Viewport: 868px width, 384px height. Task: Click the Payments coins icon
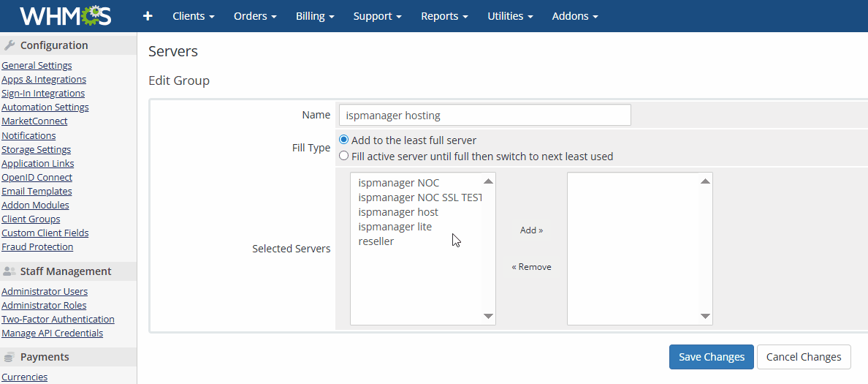click(9, 357)
